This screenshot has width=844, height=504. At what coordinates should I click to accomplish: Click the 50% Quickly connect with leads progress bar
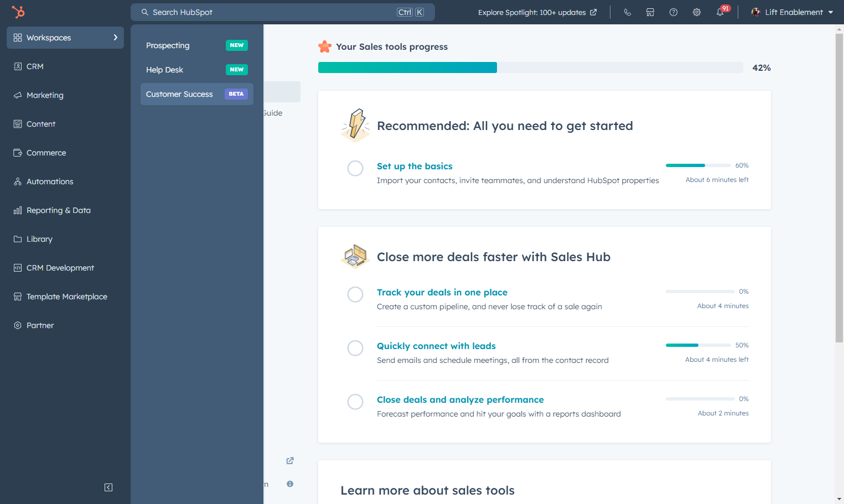pyautogui.click(x=698, y=345)
